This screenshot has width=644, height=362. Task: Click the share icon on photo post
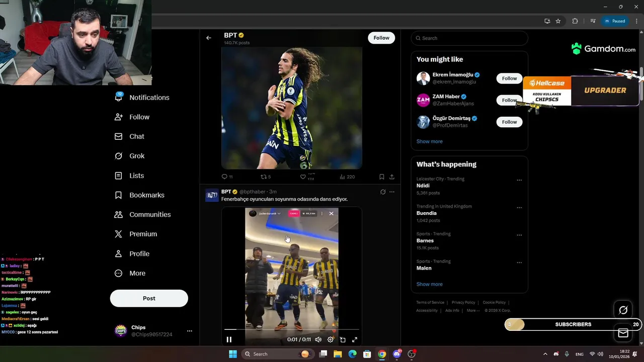[x=392, y=177]
